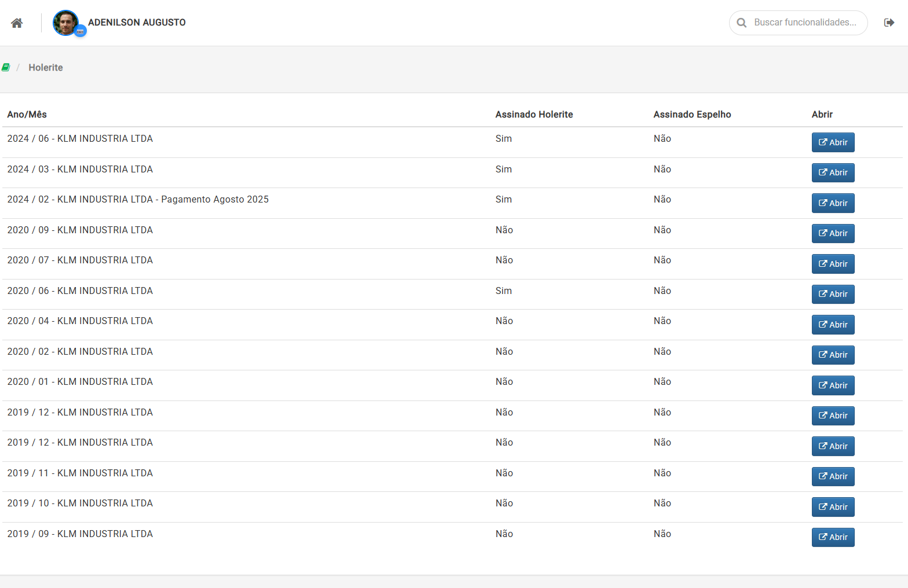Click the green book breadcrumb icon
The image size is (908, 588).
point(6,68)
